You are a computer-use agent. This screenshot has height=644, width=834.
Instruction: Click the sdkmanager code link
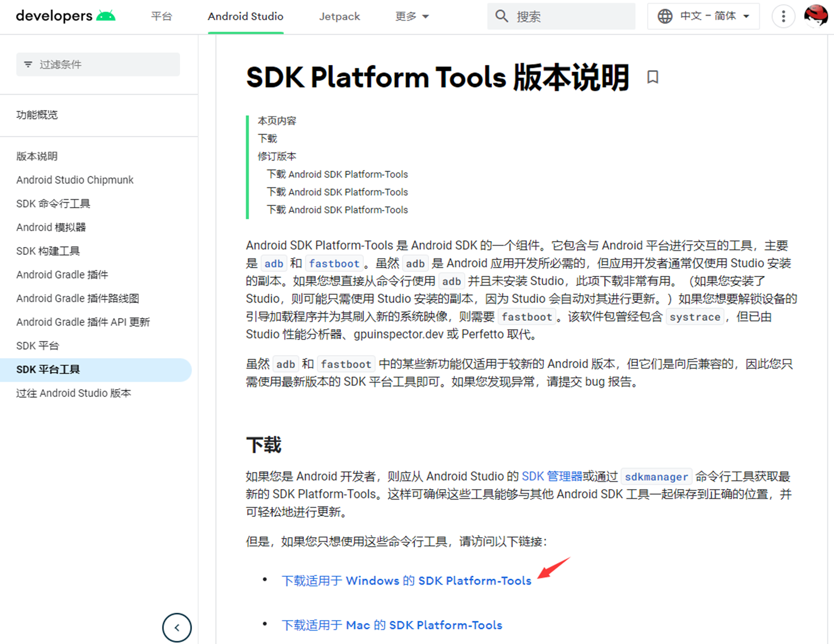click(x=657, y=477)
